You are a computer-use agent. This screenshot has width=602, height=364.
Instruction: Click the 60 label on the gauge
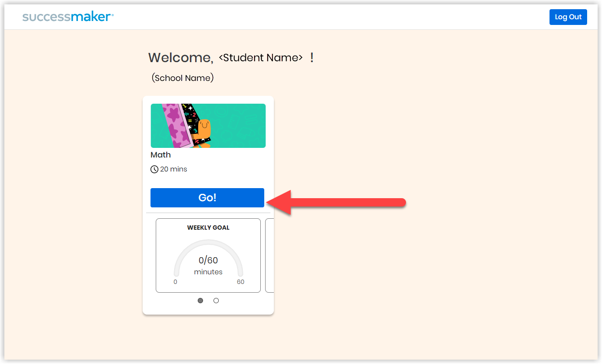click(x=241, y=282)
